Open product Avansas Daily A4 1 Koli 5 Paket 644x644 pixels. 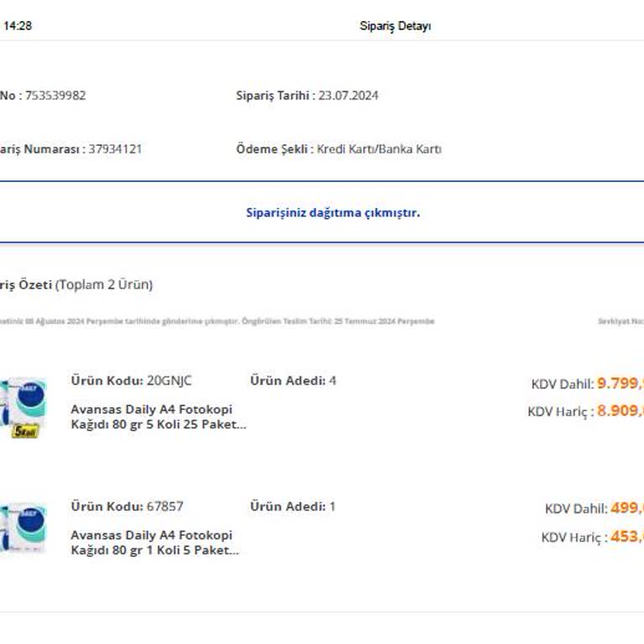pyautogui.click(x=155, y=543)
